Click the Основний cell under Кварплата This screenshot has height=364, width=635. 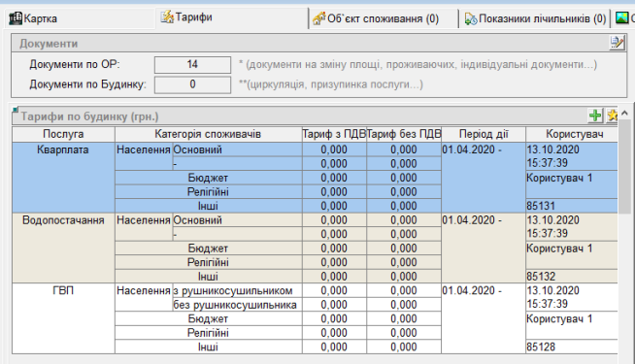pyautogui.click(x=237, y=149)
